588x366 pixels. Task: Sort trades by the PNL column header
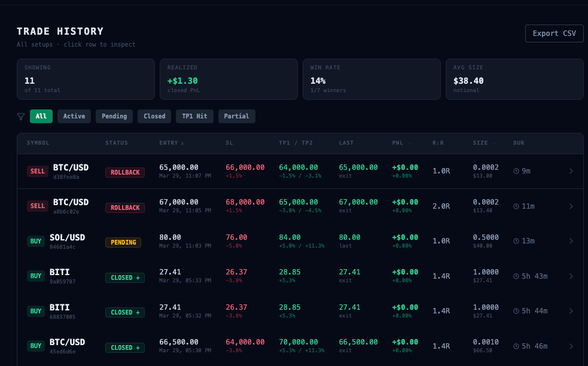pos(400,143)
